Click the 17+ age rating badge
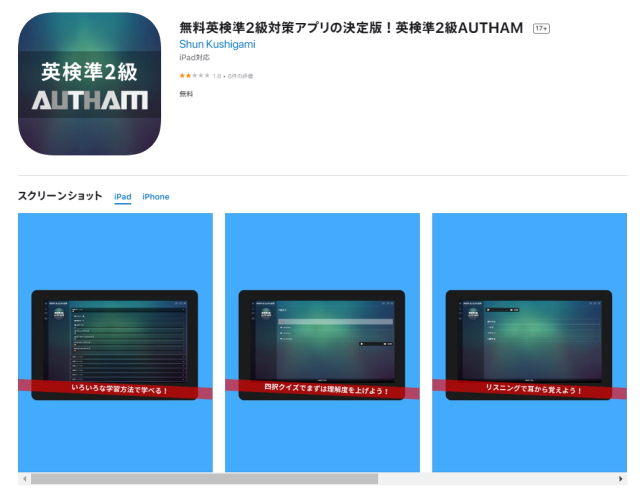 coord(541,29)
